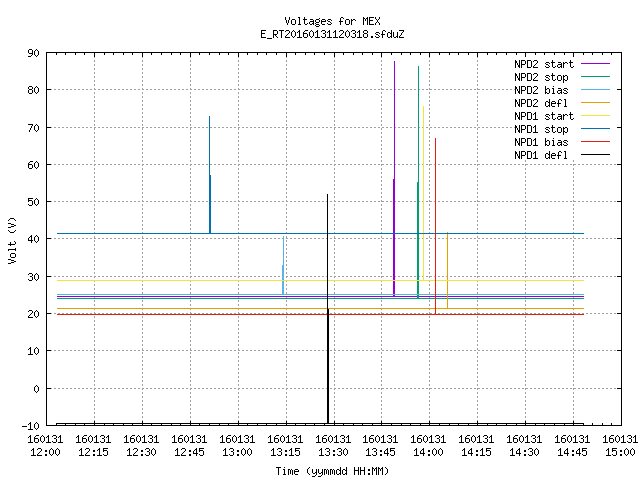This screenshot has height=480, width=640.
Task: Click the green NPD2 stop spike near 86 V
Action: (418, 182)
